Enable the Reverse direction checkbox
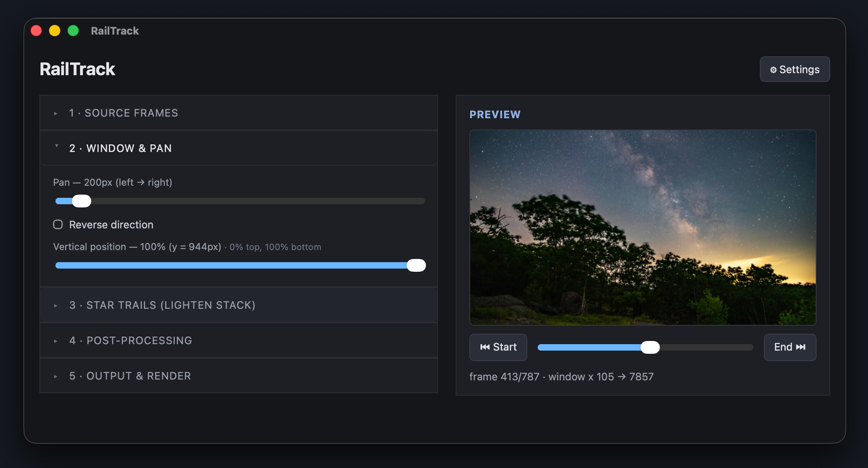Image resolution: width=868 pixels, height=468 pixels. click(58, 224)
